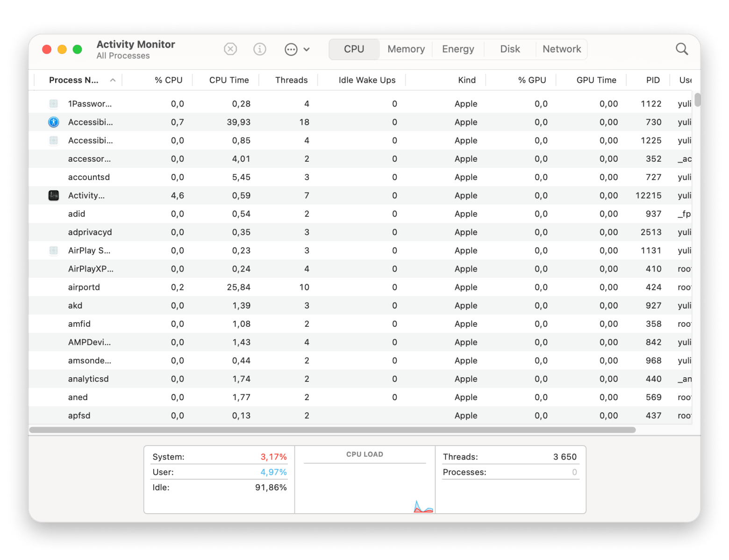Click the stop process X icon
Screen dimensions: 729x560
(230, 49)
